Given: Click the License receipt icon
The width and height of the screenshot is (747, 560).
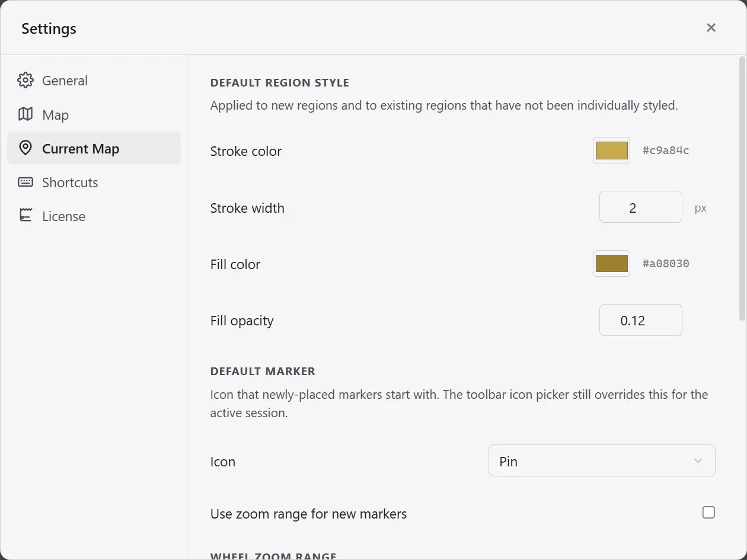Looking at the screenshot, I should point(25,216).
